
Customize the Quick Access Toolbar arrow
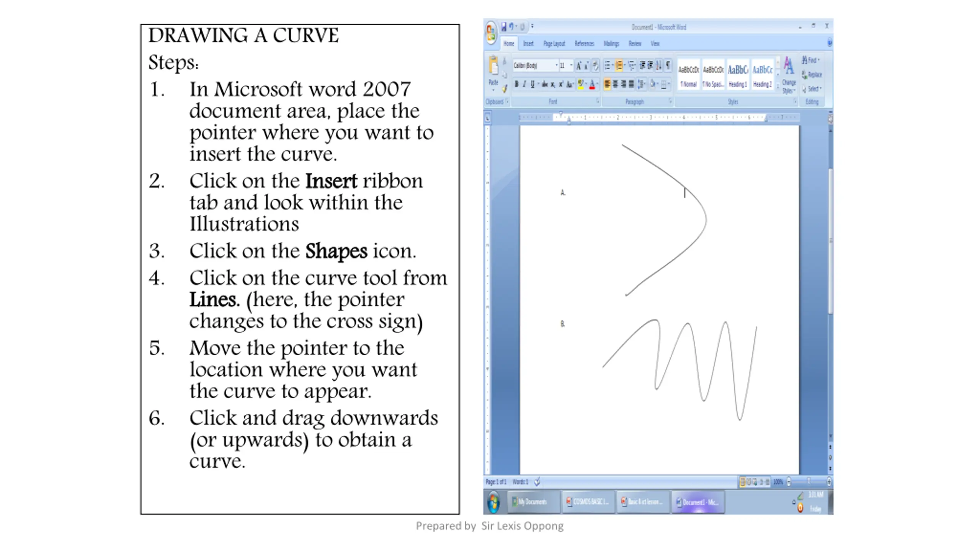click(x=532, y=26)
